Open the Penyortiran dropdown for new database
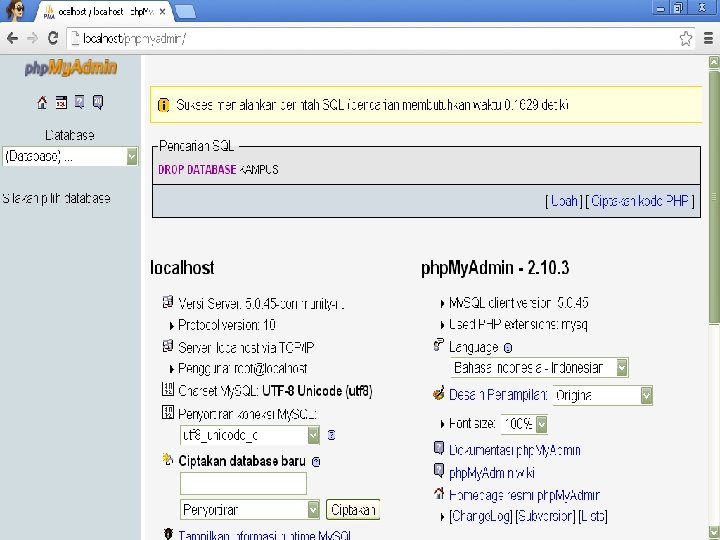 coord(250,510)
